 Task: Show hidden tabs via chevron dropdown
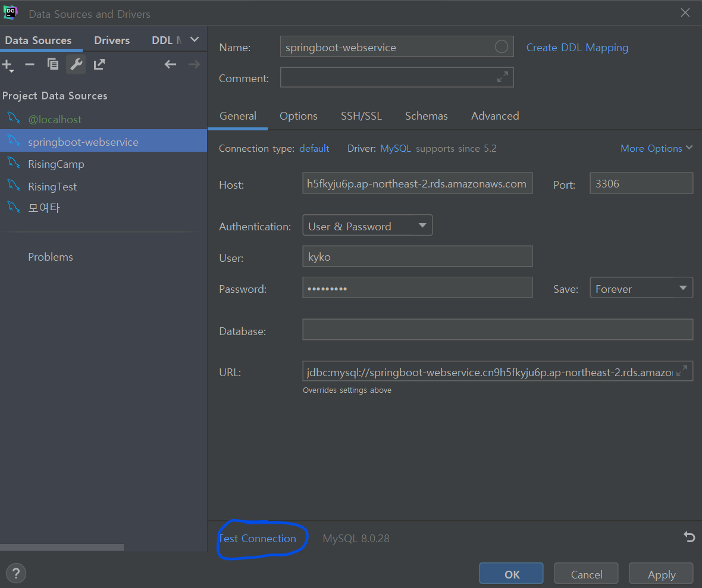tap(195, 39)
